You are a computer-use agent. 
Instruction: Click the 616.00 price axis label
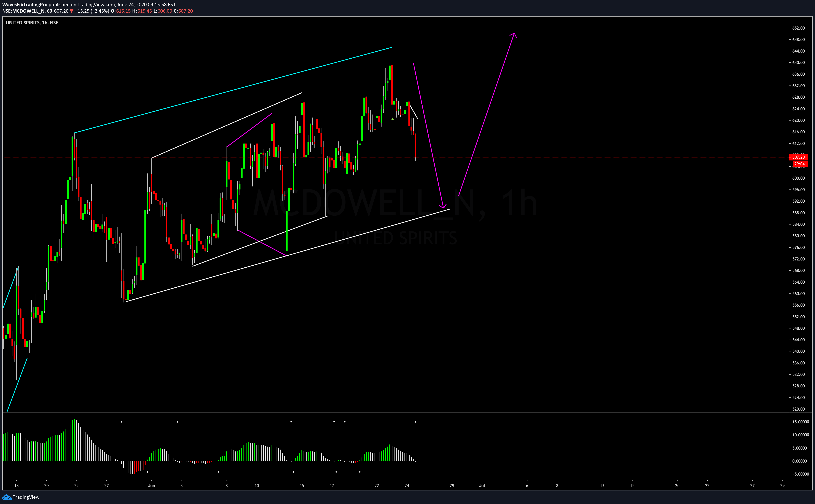(798, 132)
